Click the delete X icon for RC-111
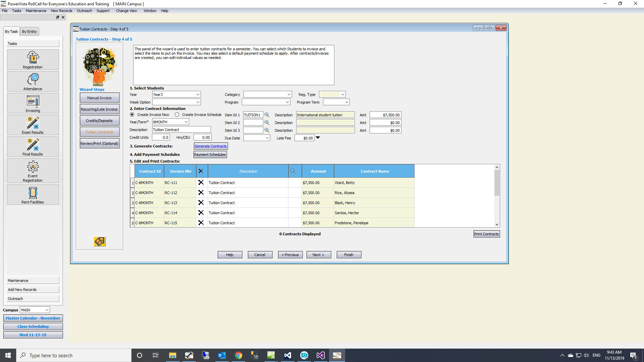Viewport: 644px width, 362px height. [x=201, y=183]
